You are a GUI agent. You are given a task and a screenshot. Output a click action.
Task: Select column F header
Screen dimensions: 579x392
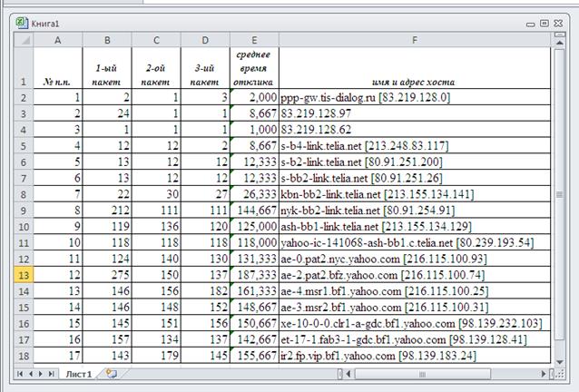click(x=415, y=40)
